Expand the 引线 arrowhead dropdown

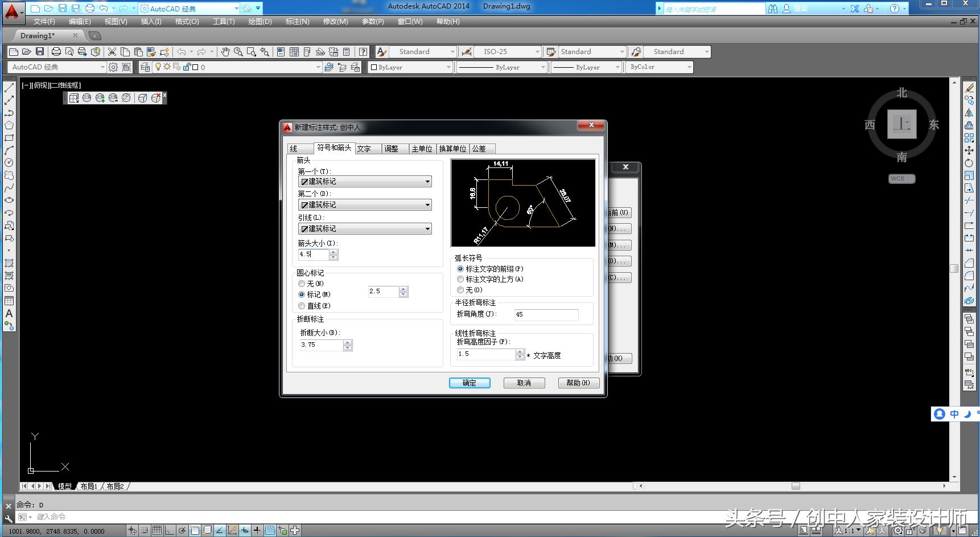[427, 228]
